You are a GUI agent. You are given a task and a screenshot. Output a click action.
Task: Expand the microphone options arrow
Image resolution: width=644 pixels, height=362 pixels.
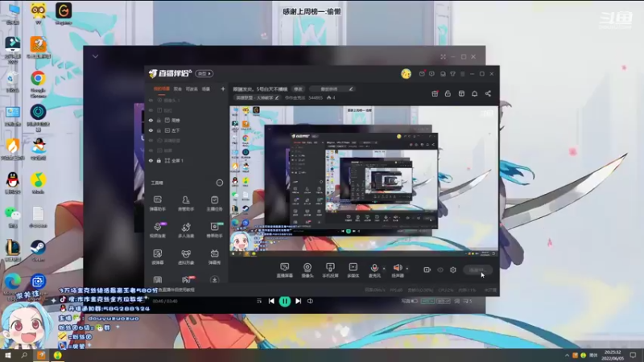[384, 269]
